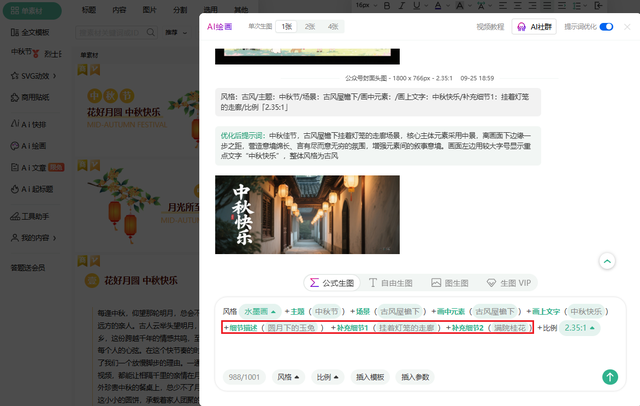Open 商用贴纸 in the left sidebar
Screen dimensions: 640x406
[30, 97]
